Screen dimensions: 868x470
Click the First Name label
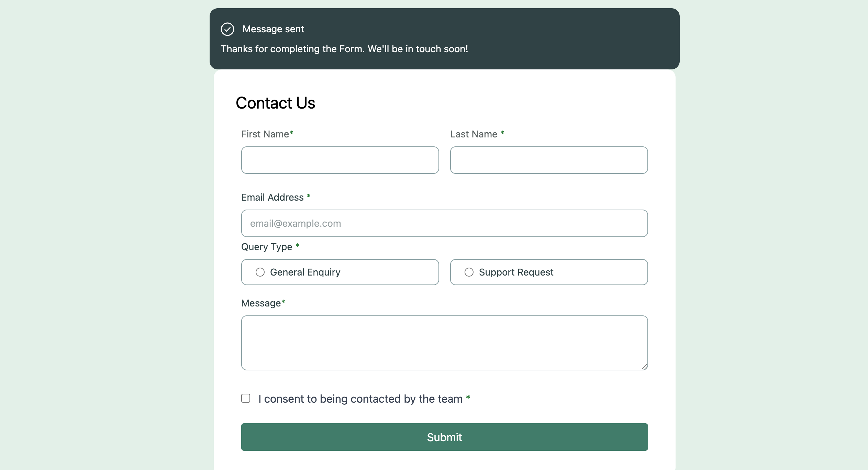pos(267,134)
